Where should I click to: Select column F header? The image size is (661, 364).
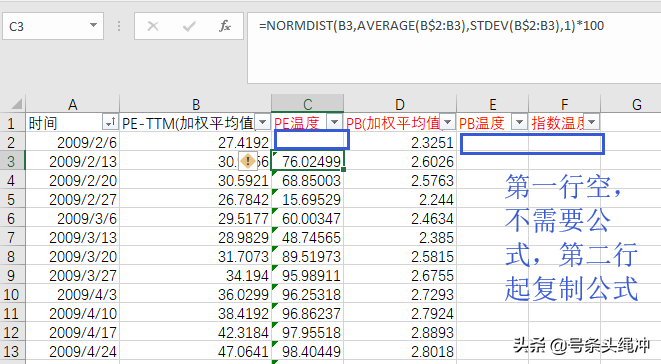coord(564,104)
